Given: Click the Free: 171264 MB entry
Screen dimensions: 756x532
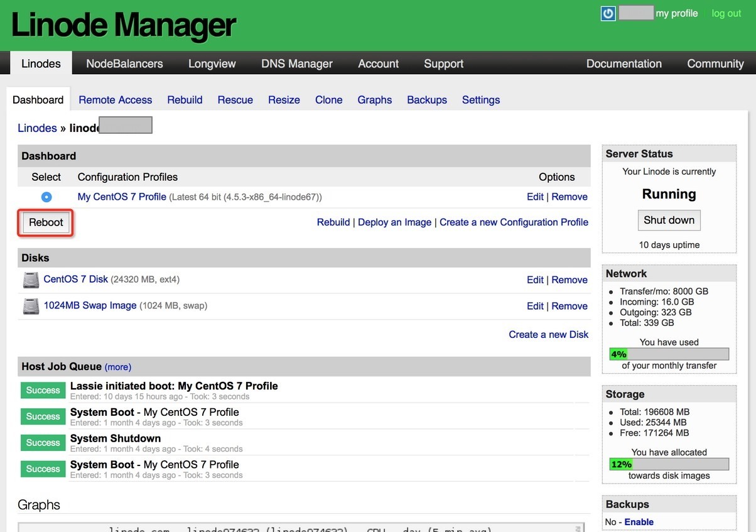Looking at the screenshot, I should pos(654,433).
